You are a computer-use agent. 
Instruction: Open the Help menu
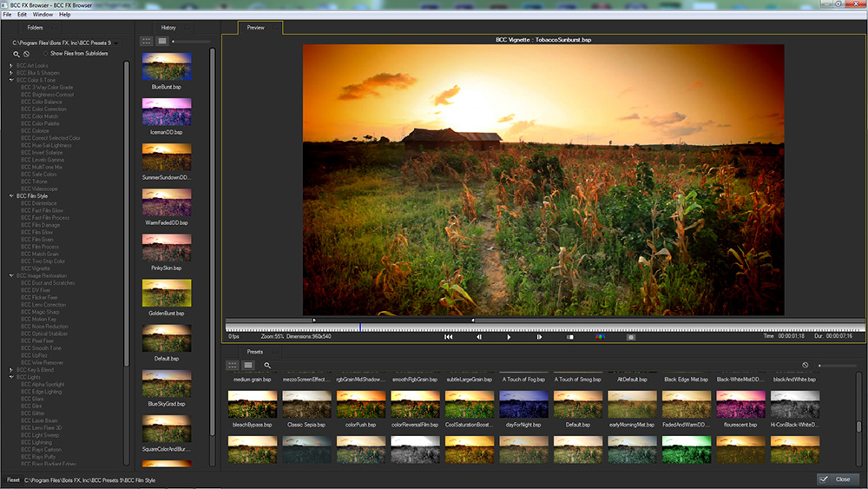[65, 15]
